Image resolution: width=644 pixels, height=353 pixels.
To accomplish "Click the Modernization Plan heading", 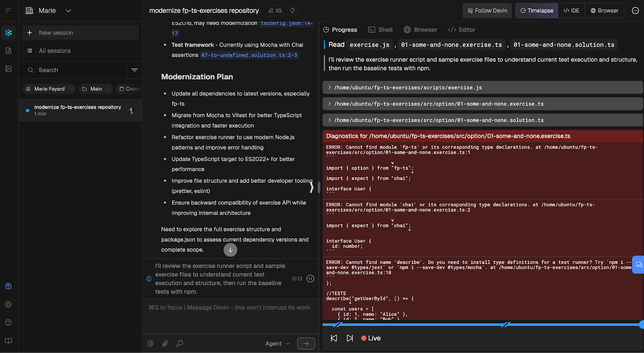I will click(197, 77).
